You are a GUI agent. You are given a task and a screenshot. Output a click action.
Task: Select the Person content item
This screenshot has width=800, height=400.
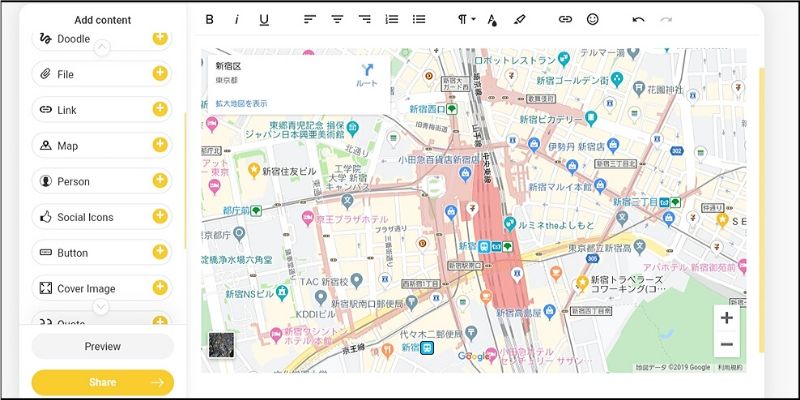click(x=102, y=181)
